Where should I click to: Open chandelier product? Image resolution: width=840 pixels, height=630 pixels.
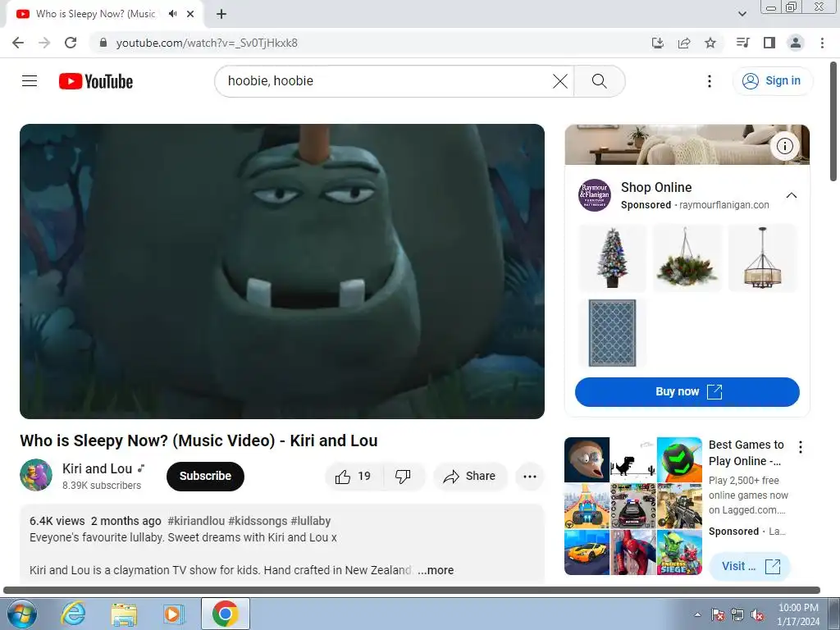(x=762, y=258)
